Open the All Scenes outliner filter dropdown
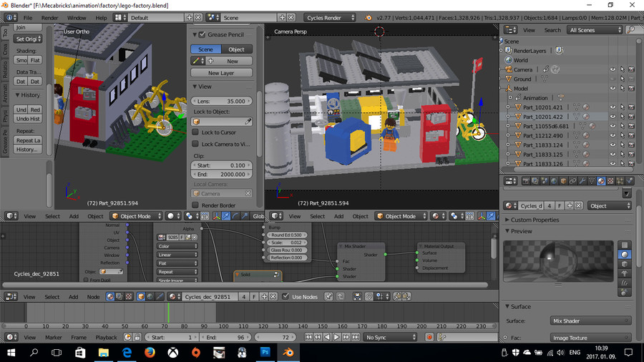The image size is (644, 362). pos(595,30)
